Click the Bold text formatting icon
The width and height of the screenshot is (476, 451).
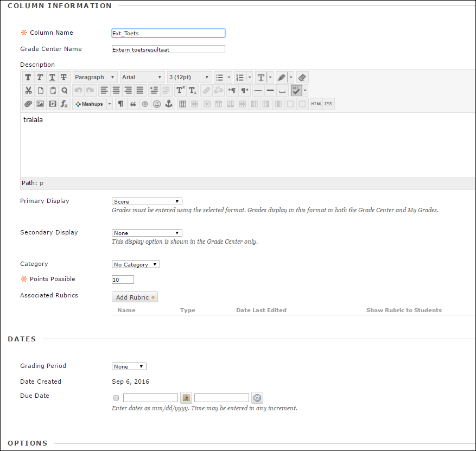click(x=28, y=78)
